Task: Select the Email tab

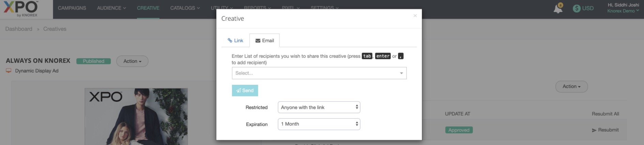Action: click(264, 41)
